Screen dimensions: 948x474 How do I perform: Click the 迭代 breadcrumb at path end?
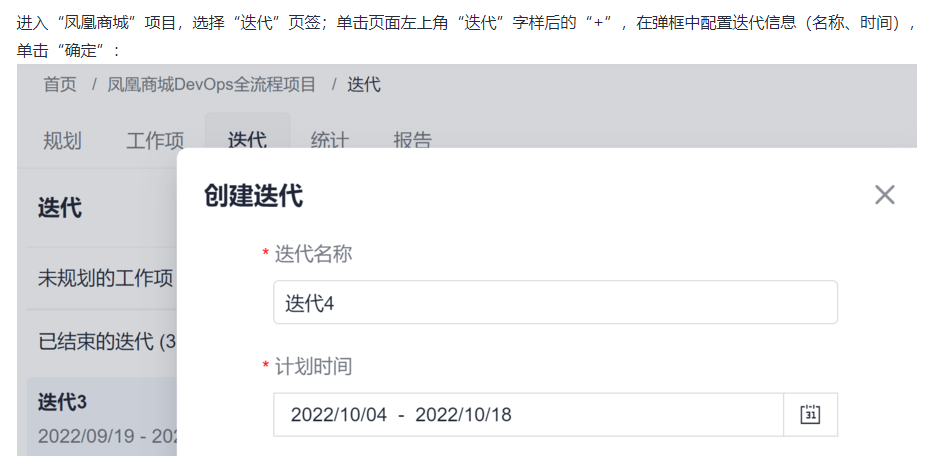364,84
